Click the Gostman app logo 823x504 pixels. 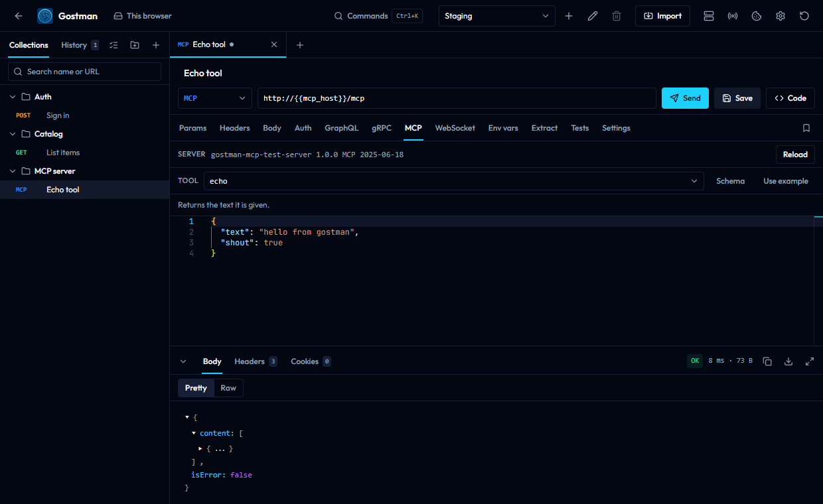45,16
